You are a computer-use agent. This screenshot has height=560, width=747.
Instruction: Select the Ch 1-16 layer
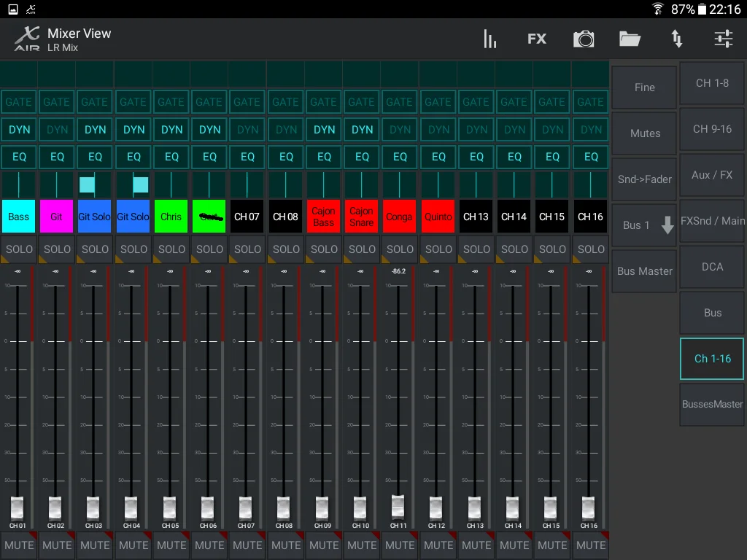coord(712,359)
